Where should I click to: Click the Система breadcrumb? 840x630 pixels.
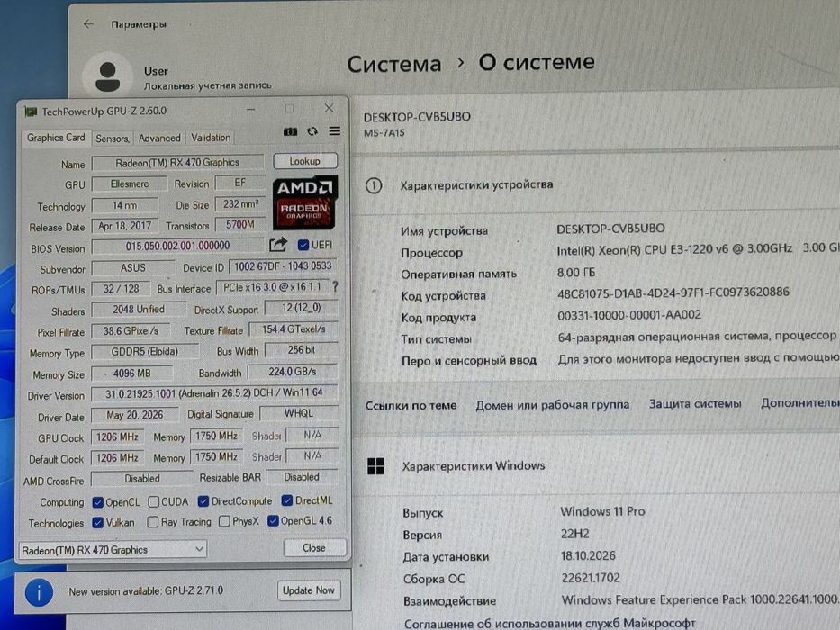click(393, 64)
